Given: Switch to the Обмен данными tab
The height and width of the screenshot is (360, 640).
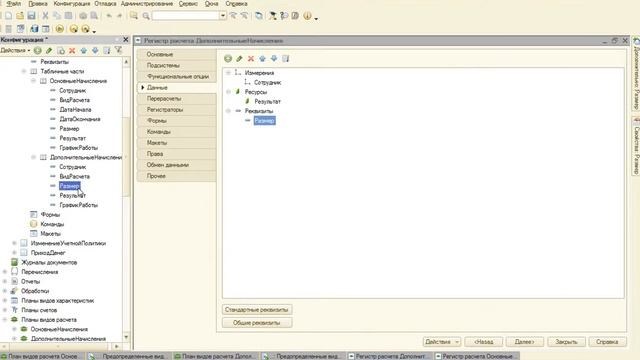Looking at the screenshot, I should click(177, 165).
